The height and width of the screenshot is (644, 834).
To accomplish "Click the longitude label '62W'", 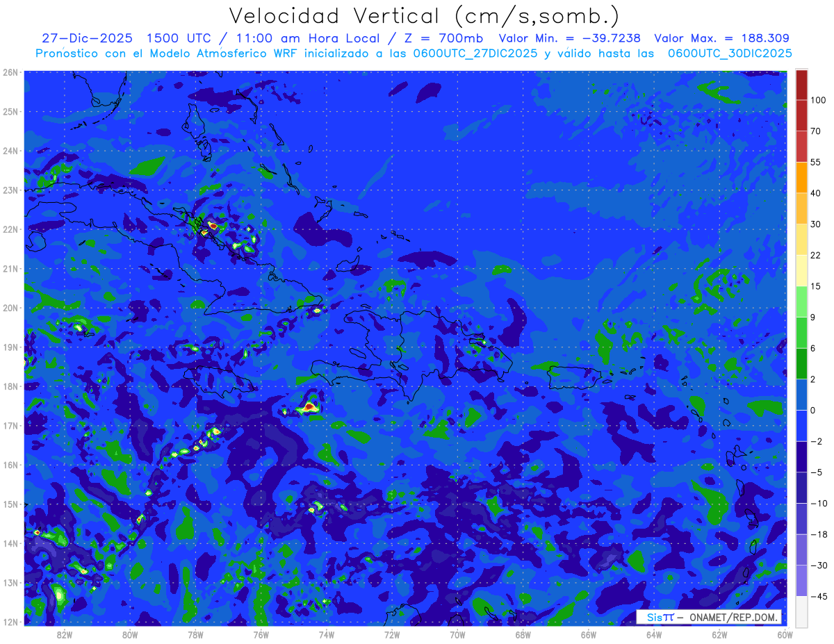I will tap(719, 634).
